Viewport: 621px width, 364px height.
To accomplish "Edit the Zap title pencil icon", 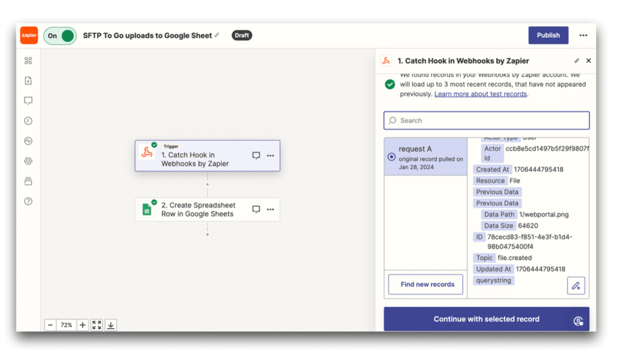I will 217,35.
